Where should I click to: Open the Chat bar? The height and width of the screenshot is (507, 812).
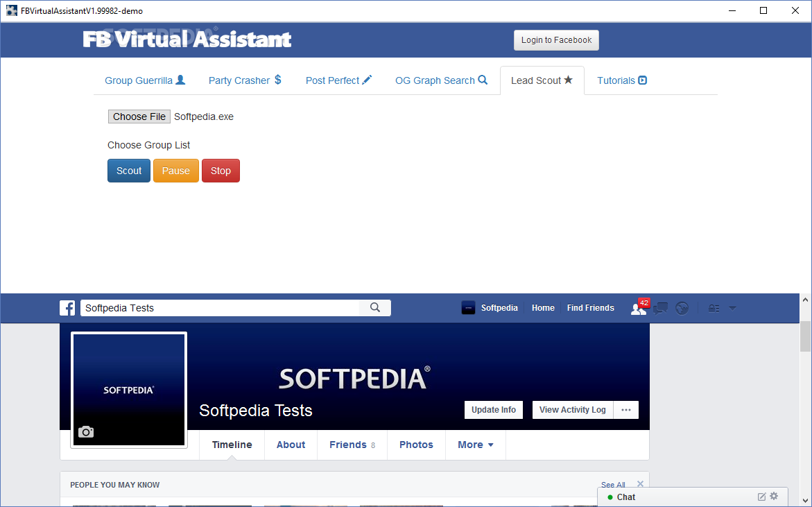pos(693,497)
